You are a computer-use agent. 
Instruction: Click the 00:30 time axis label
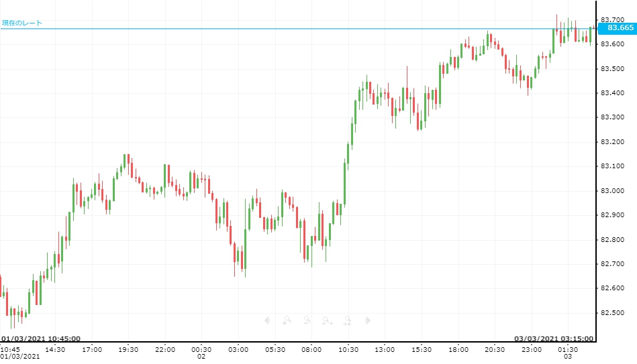pos(201,349)
